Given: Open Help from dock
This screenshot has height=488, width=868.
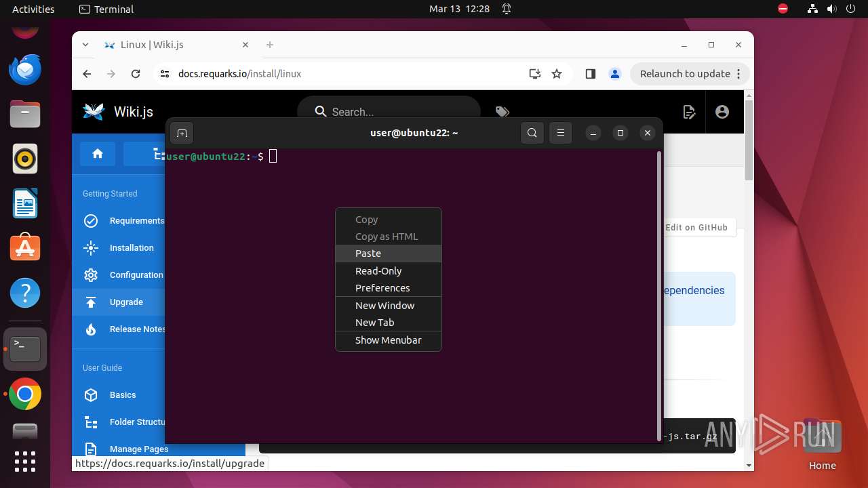Looking at the screenshot, I should (x=25, y=293).
